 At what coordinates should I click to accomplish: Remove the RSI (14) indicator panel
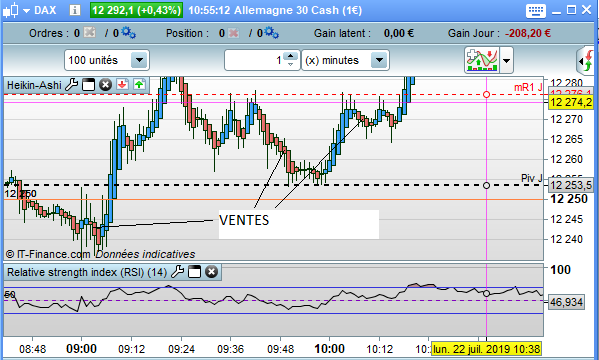(x=211, y=272)
